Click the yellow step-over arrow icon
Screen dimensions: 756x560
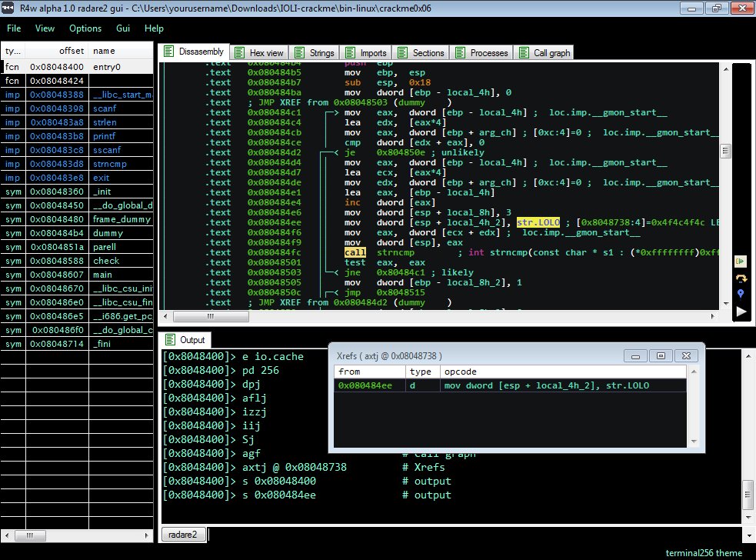coord(741,278)
